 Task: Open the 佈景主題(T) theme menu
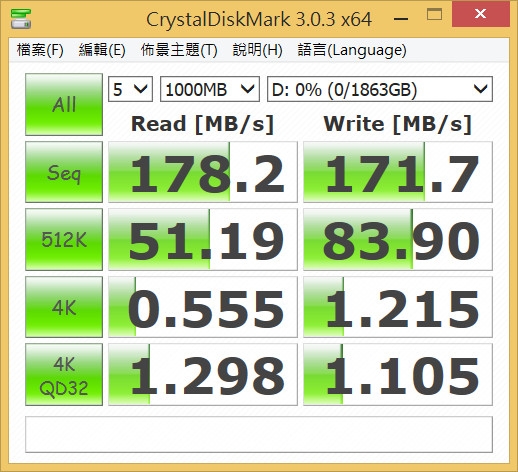(x=179, y=50)
